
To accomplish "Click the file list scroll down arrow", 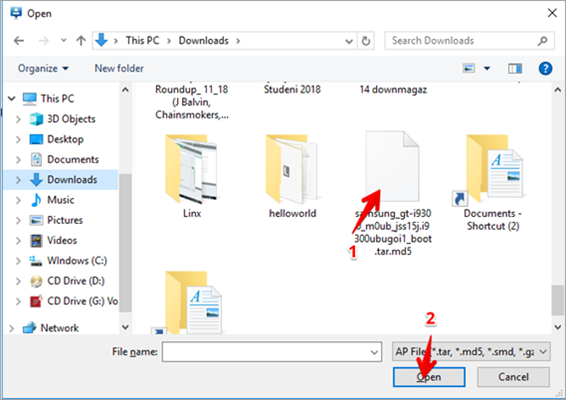I will [557, 327].
